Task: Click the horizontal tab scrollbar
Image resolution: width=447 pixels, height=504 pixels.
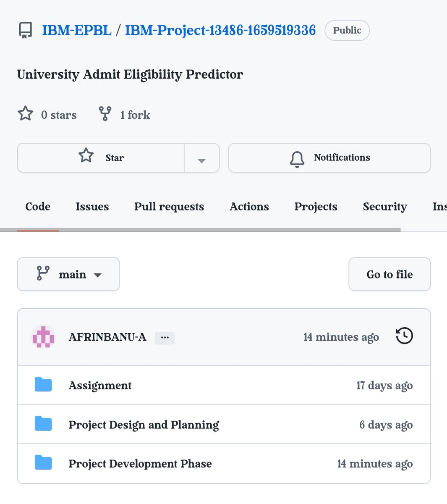Action: pyautogui.click(x=200, y=230)
